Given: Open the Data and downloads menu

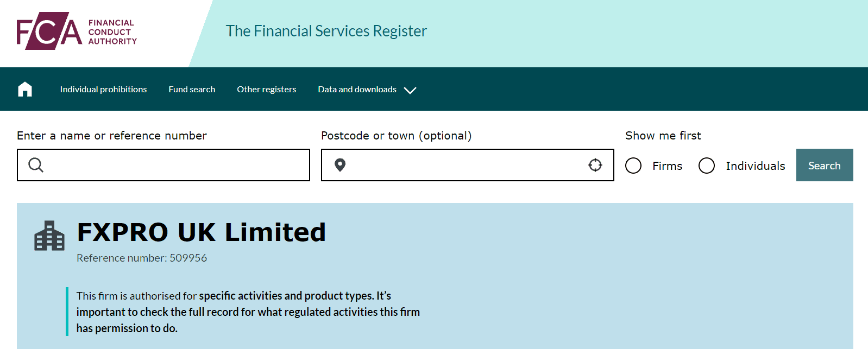Looking at the screenshot, I should (357, 90).
